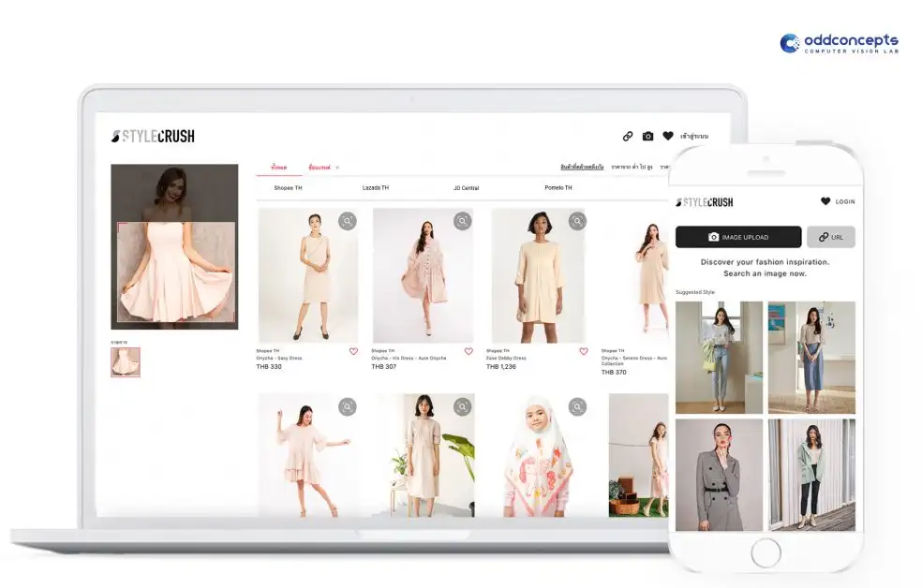
Task: Click the link URL icon in desktop header
Action: [x=628, y=136]
